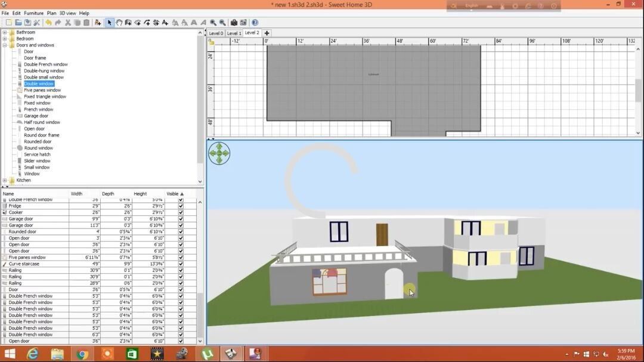
Task: Toggle Visible for the 28'9" Railing
Action: [x=181, y=283]
